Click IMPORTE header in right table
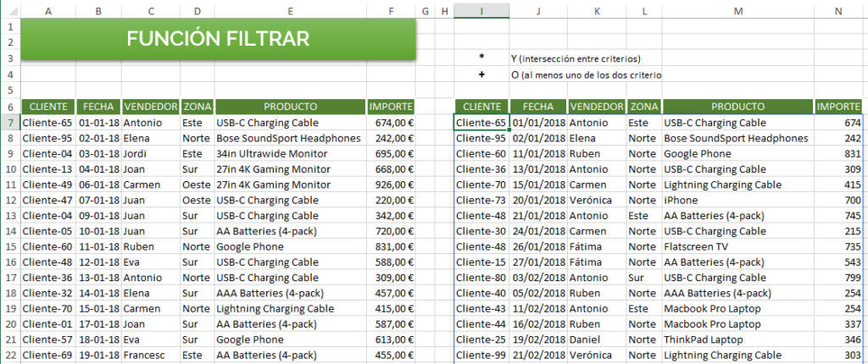Image resolution: width=868 pixels, height=364 pixels. pyautogui.click(x=838, y=107)
